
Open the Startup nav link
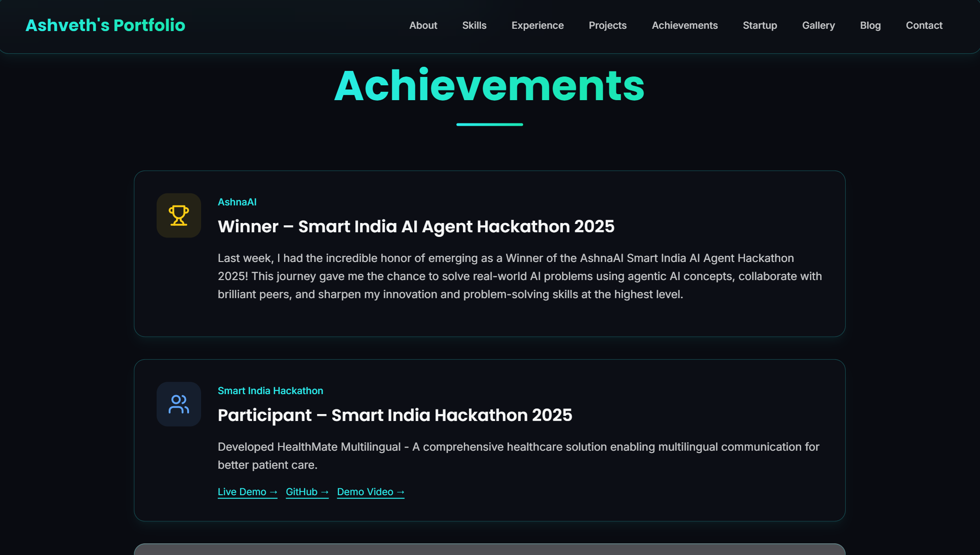pos(760,26)
